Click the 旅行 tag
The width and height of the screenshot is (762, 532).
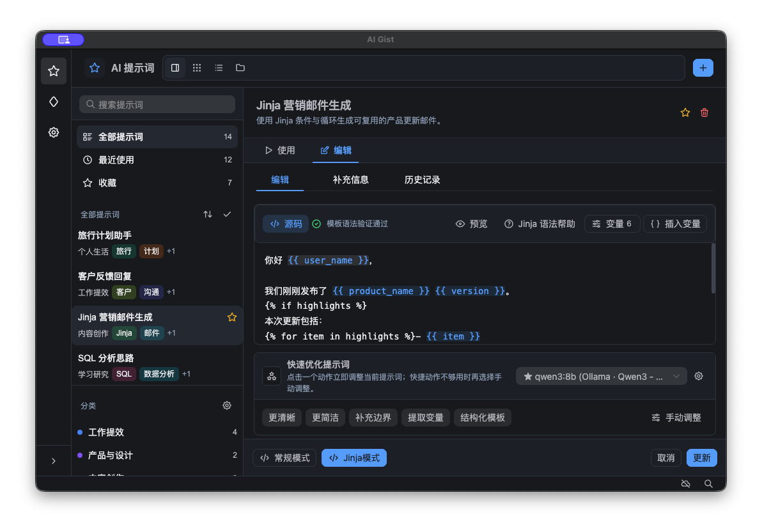click(x=124, y=251)
